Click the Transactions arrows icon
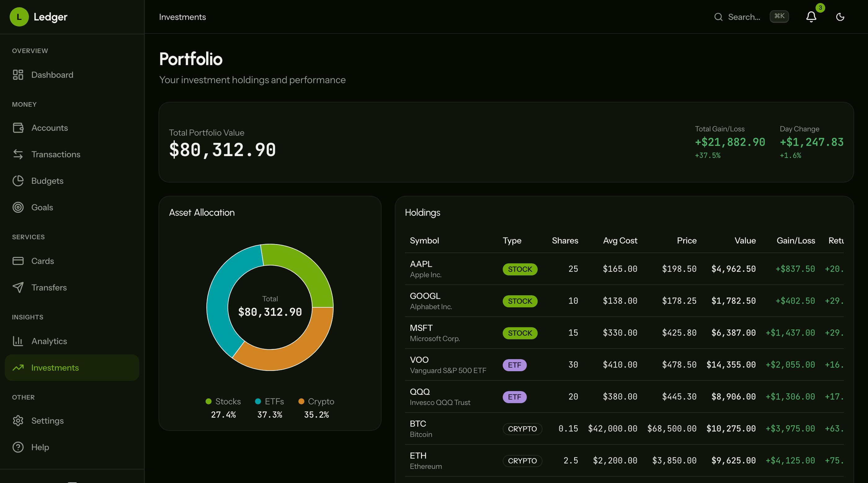 tap(18, 154)
